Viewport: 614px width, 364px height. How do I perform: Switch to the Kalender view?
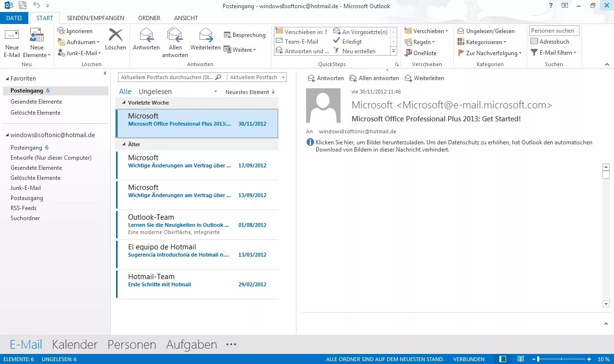click(x=75, y=344)
